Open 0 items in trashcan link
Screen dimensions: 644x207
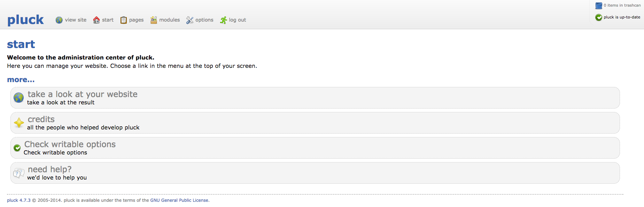click(x=622, y=5)
